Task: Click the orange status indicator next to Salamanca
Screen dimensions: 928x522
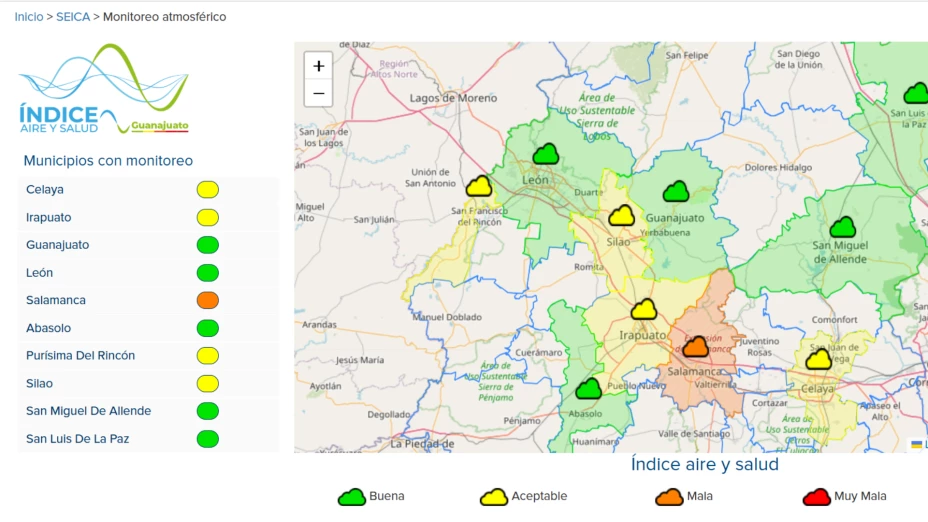Action: point(208,300)
